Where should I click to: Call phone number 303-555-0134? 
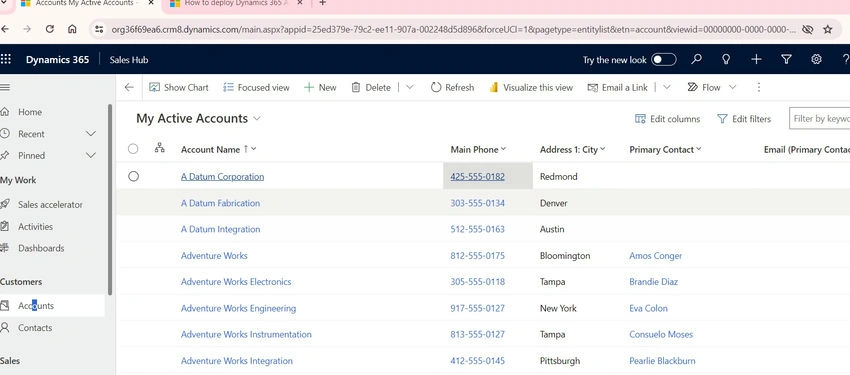[477, 203]
